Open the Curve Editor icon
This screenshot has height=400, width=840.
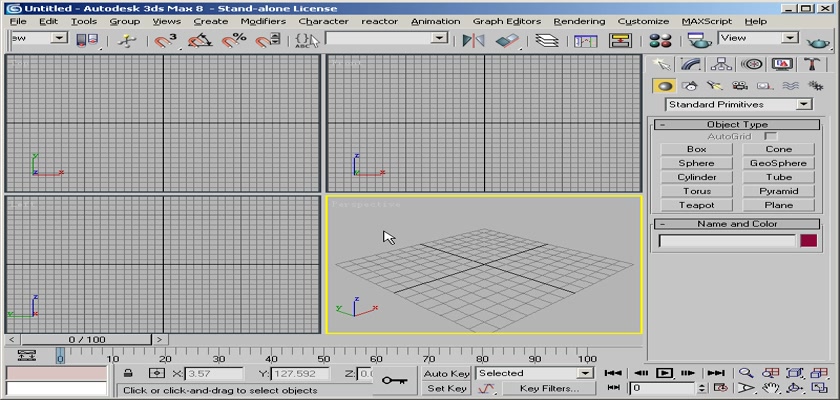pos(586,40)
